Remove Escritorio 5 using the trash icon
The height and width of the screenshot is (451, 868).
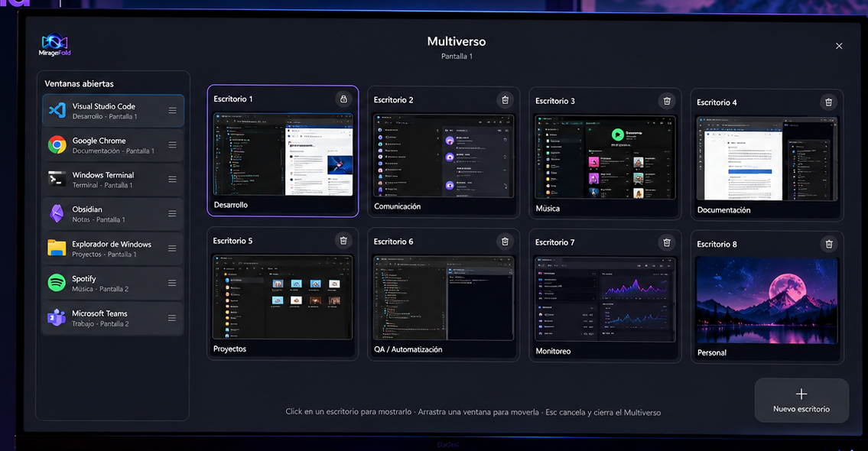(x=343, y=241)
